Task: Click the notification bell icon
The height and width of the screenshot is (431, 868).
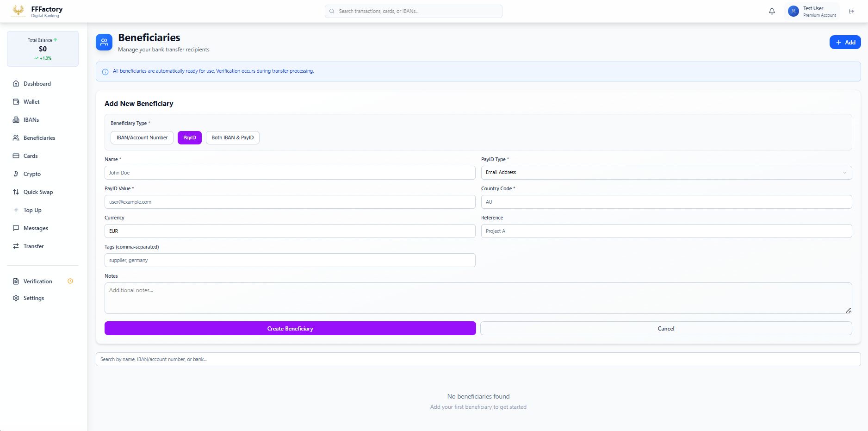Action: [772, 11]
